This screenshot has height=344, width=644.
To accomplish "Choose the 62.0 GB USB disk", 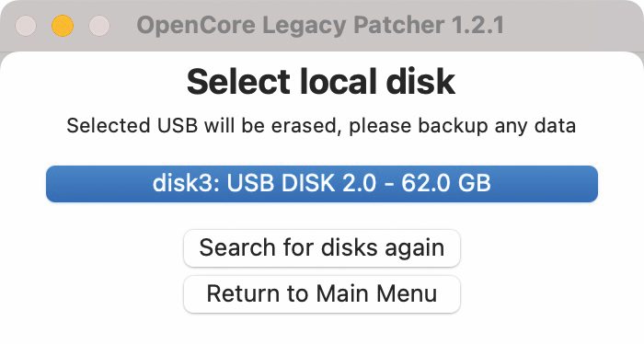I will tap(322, 184).
